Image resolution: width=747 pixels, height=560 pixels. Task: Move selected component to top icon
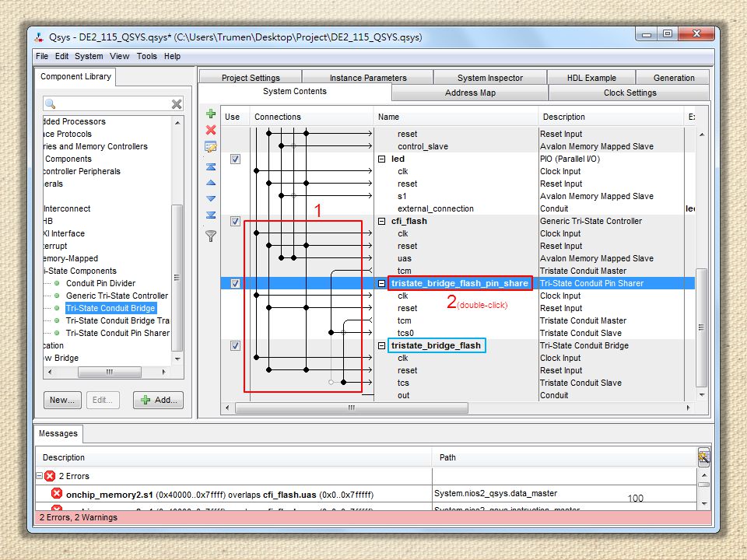click(x=211, y=166)
